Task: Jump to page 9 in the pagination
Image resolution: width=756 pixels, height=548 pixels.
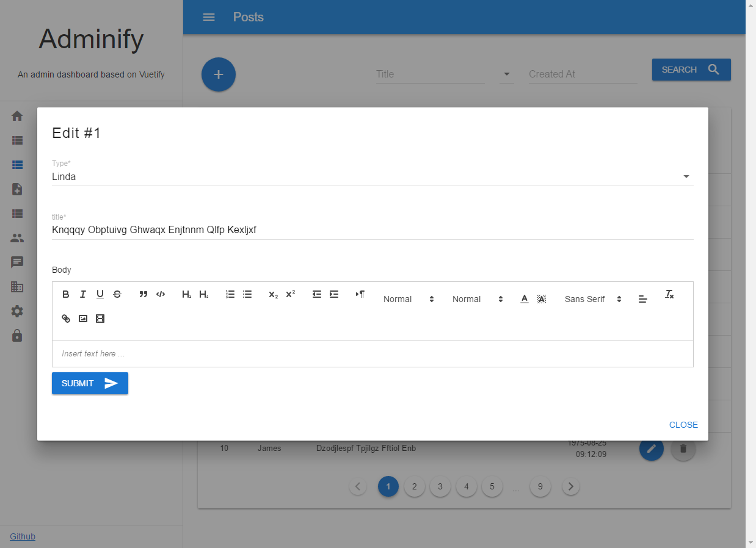Action: pos(540,486)
